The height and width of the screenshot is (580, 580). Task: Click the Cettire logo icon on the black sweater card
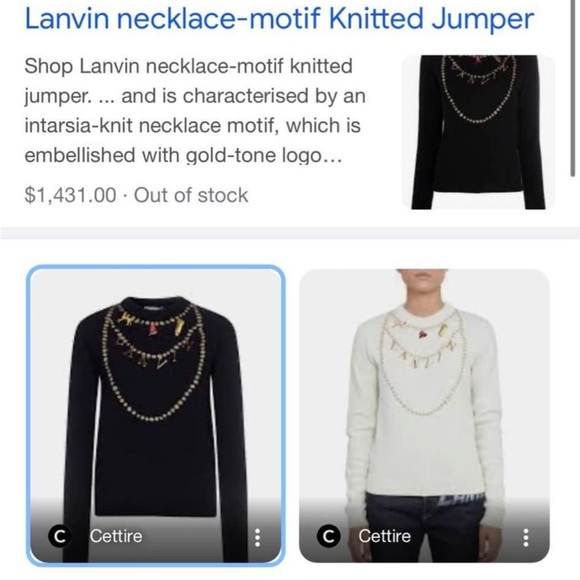coord(59,536)
